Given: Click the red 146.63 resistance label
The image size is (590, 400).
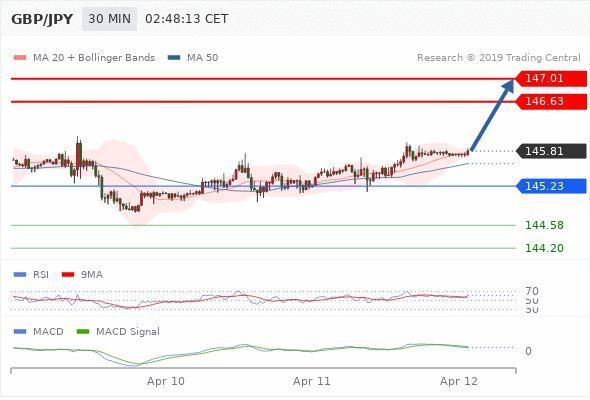Looking at the screenshot, I should click(x=551, y=101).
